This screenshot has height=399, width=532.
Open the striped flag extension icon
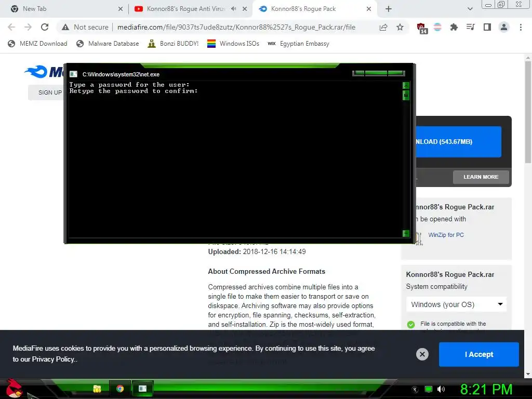pos(437,27)
